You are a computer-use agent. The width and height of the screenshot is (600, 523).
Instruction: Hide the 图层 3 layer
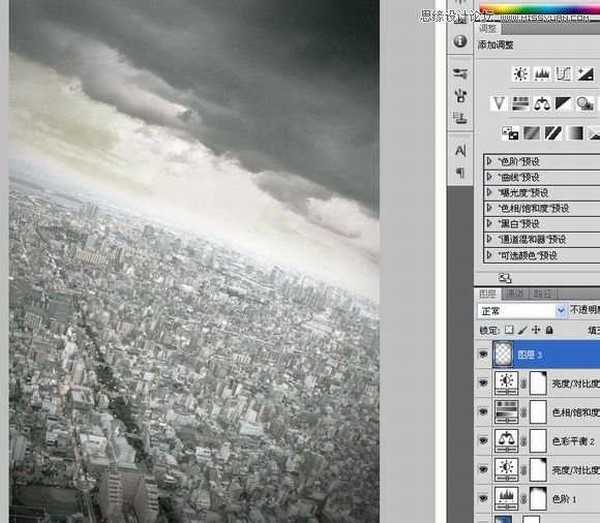coord(485,354)
